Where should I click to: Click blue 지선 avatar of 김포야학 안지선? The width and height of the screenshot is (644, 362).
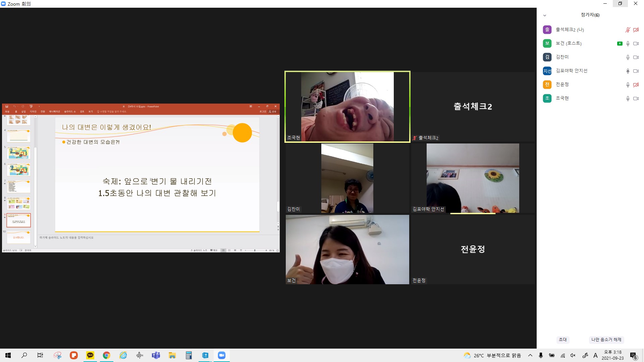coord(547,71)
